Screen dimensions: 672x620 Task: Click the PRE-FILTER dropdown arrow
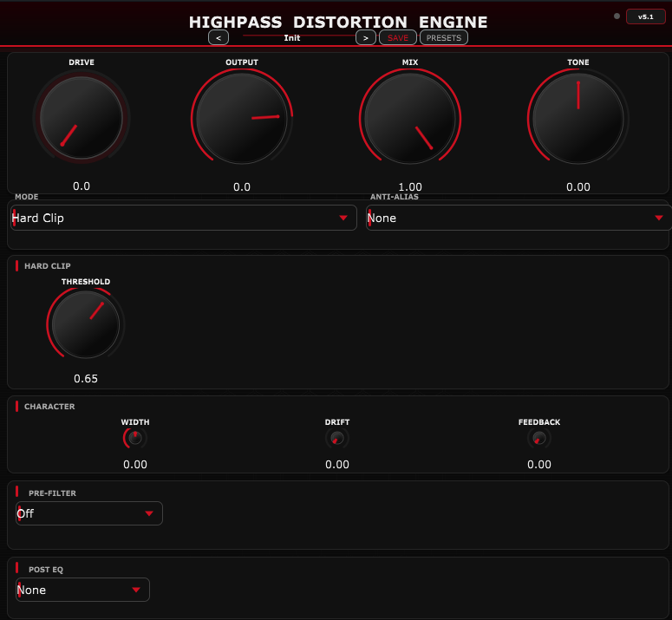149,513
